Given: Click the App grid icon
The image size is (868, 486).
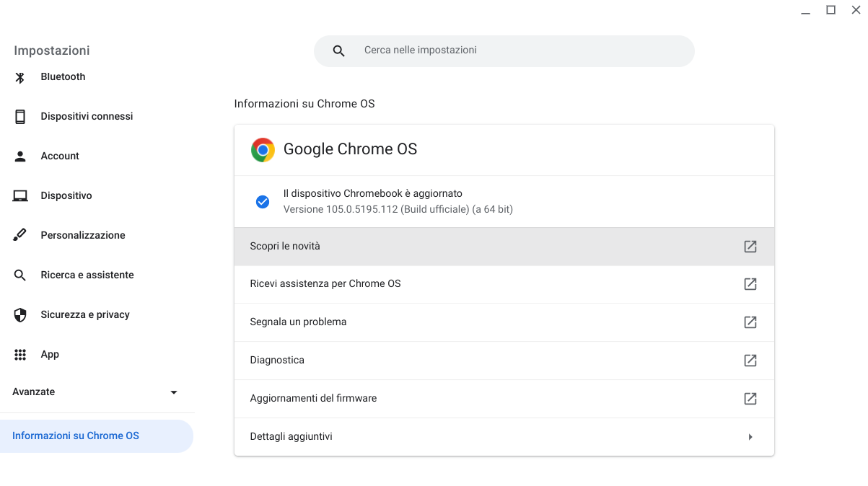Looking at the screenshot, I should click(20, 355).
